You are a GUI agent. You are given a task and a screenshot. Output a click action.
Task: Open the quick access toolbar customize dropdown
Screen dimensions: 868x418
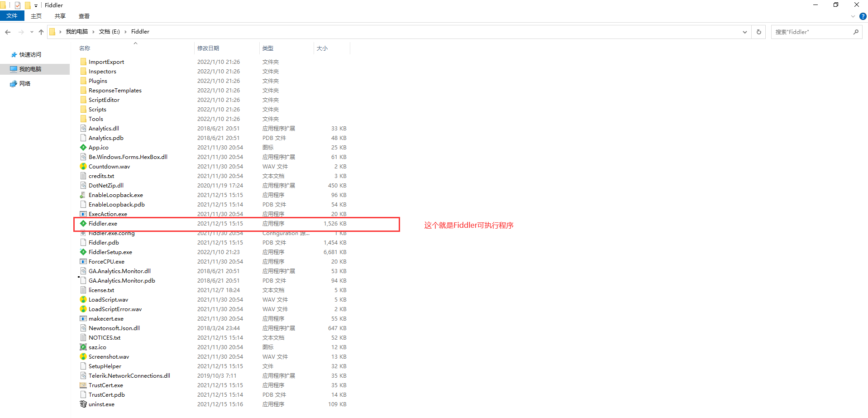coord(36,5)
